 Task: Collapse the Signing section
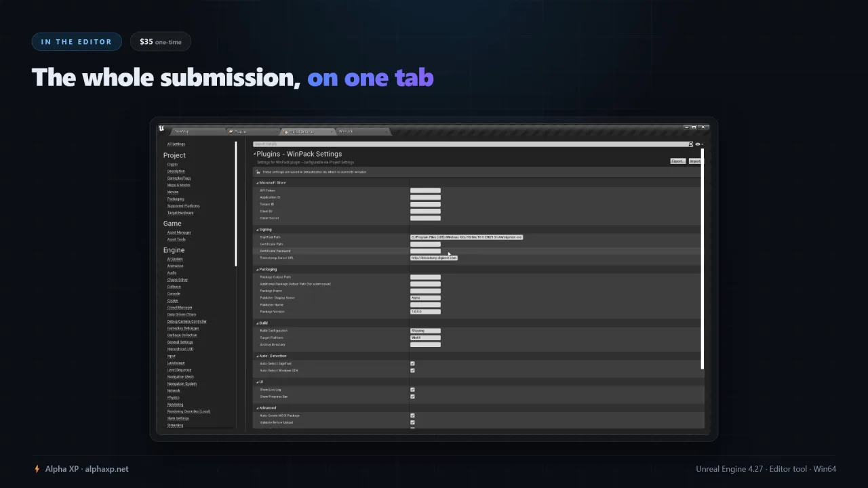pos(258,230)
